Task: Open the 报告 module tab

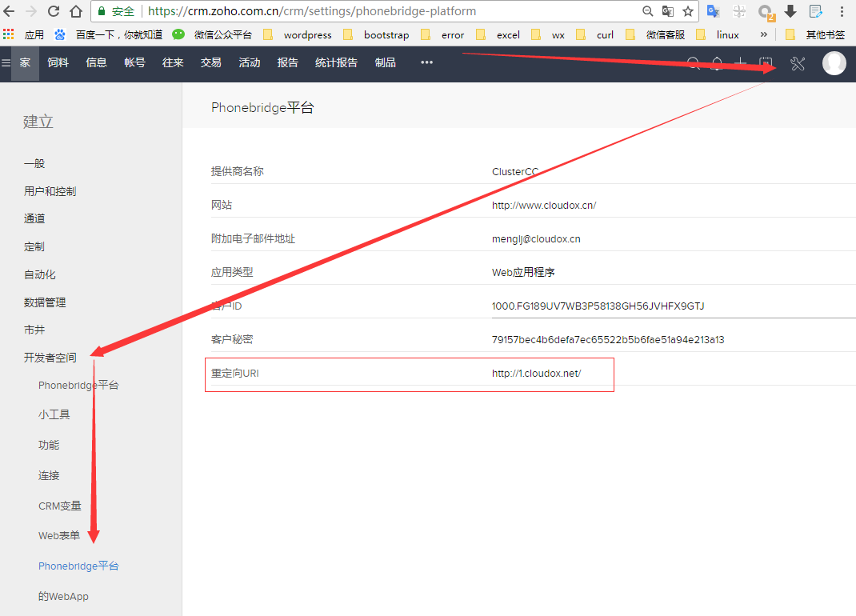Action: pyautogui.click(x=287, y=62)
